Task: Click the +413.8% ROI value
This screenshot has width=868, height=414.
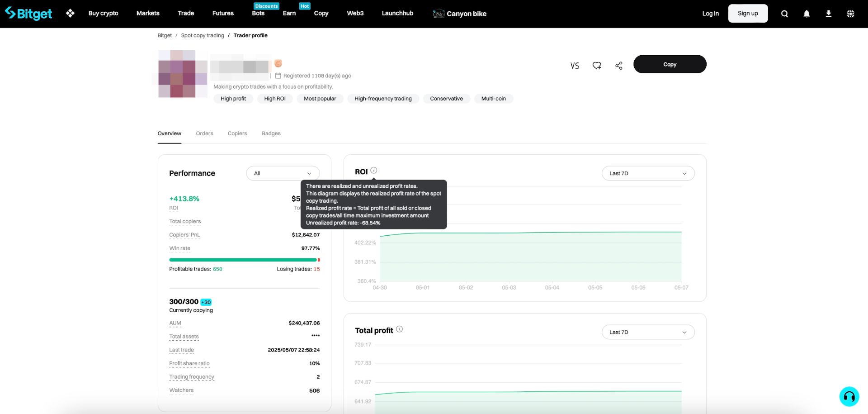Action: click(184, 199)
